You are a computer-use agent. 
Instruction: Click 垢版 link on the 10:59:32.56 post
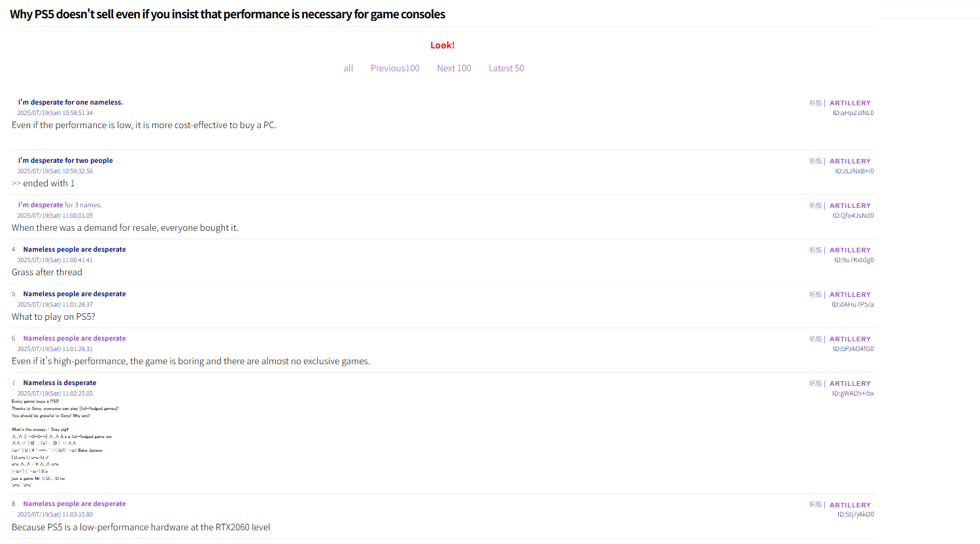tap(815, 161)
